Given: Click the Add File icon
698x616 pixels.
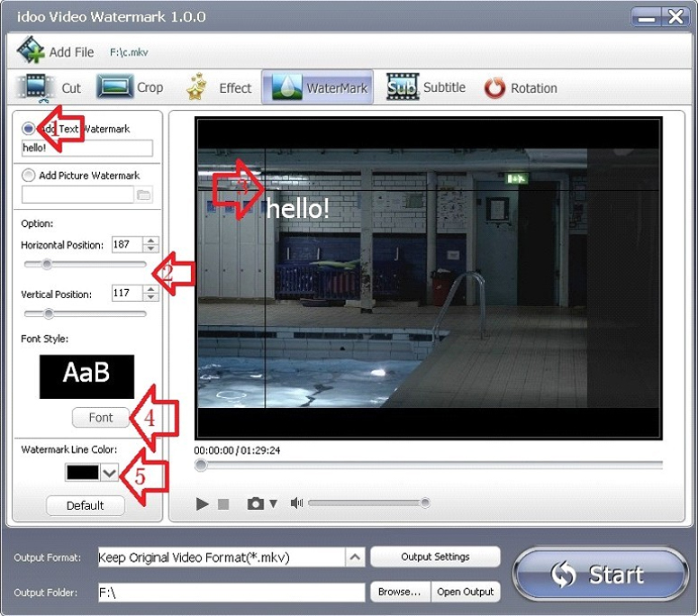Looking at the screenshot, I should [x=31, y=50].
